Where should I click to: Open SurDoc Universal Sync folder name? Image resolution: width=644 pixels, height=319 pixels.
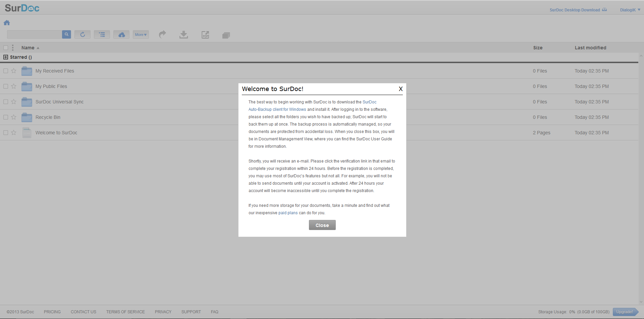pyautogui.click(x=59, y=102)
